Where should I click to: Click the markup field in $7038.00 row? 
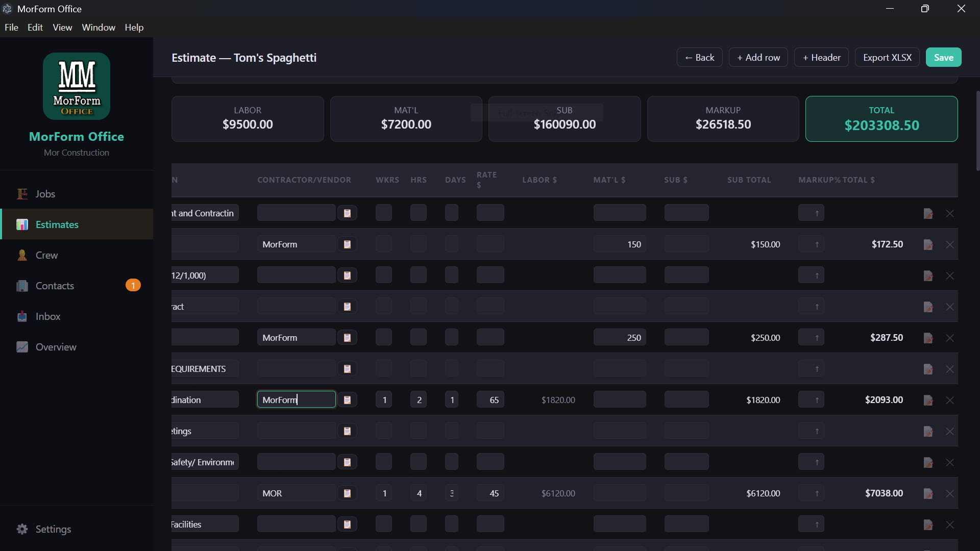(x=811, y=493)
